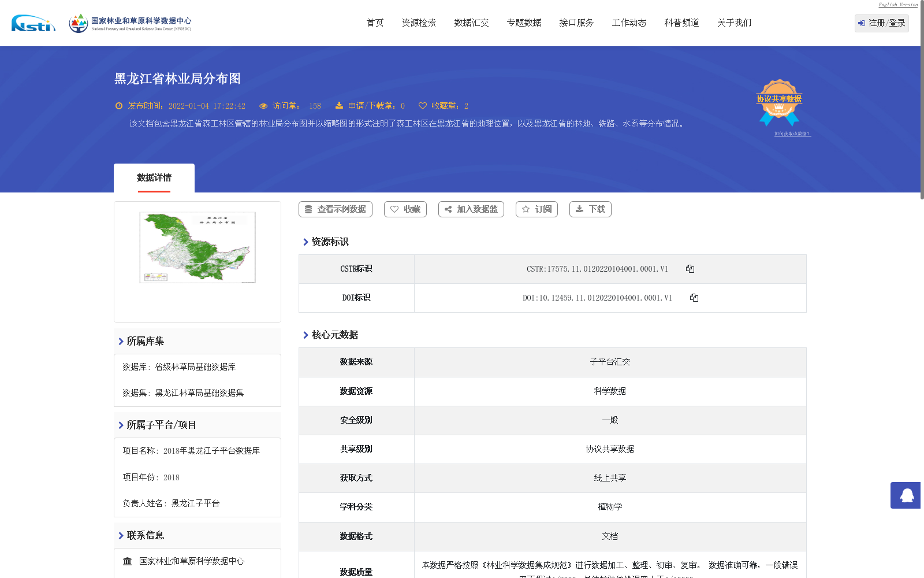The width and height of the screenshot is (924, 578).
Task: Click the 协议共享数据 badge icon
Action: click(779, 102)
